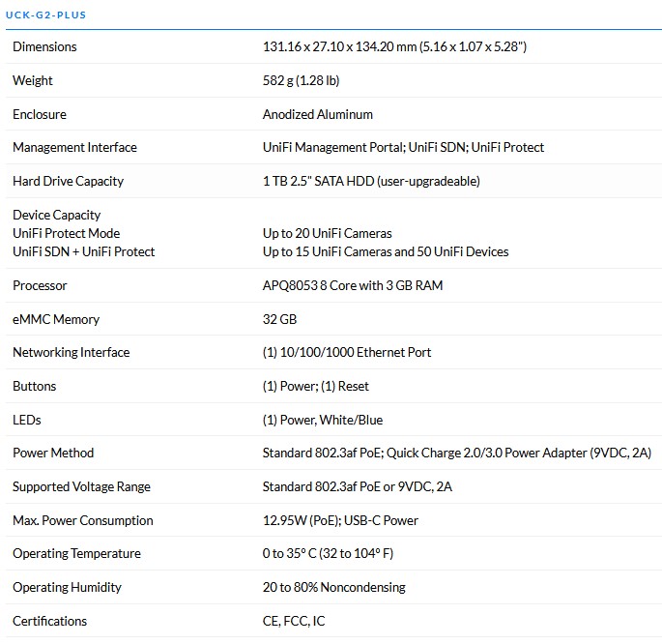This screenshot has height=644, width=662.
Task: Select the LEDs label
Action: tap(27, 421)
